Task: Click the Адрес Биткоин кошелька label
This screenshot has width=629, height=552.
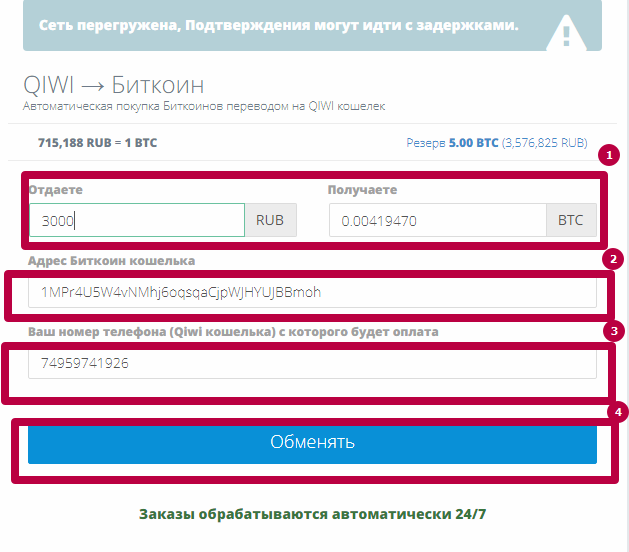Action: point(112,261)
